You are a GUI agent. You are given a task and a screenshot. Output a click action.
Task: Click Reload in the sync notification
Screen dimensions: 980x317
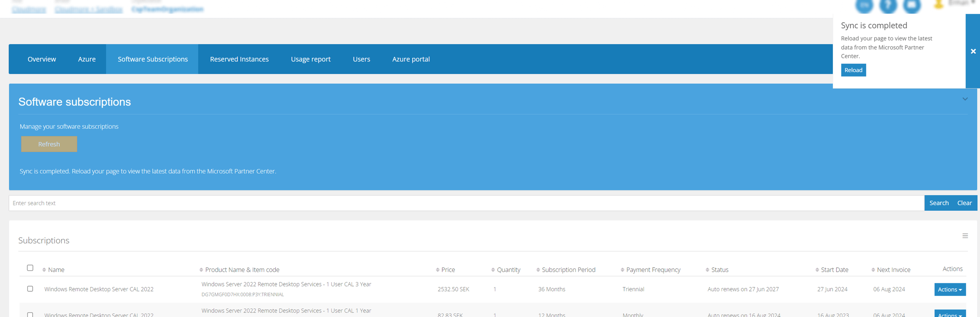(853, 70)
